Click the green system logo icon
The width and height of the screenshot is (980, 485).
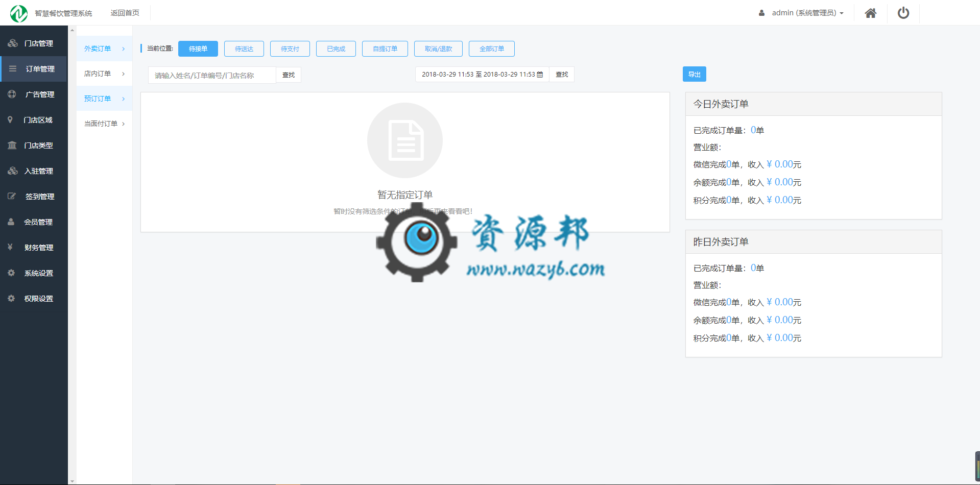click(x=19, y=13)
